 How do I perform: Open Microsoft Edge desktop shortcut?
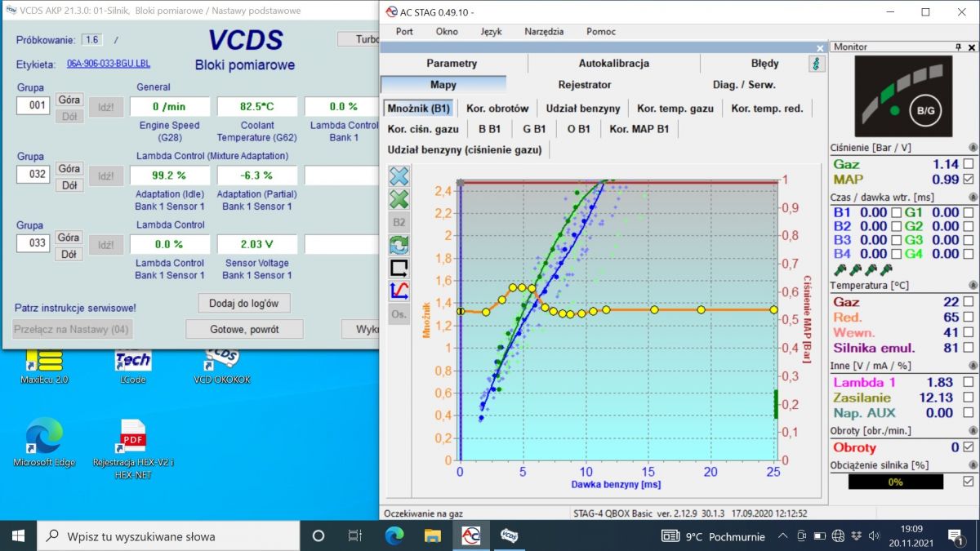44,442
